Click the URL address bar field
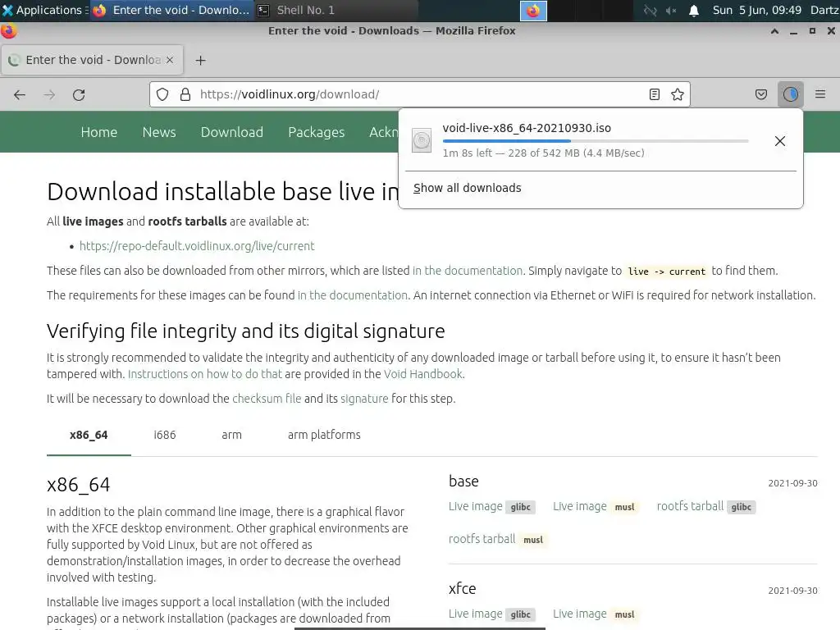Image resolution: width=840 pixels, height=630 pixels. click(x=419, y=95)
